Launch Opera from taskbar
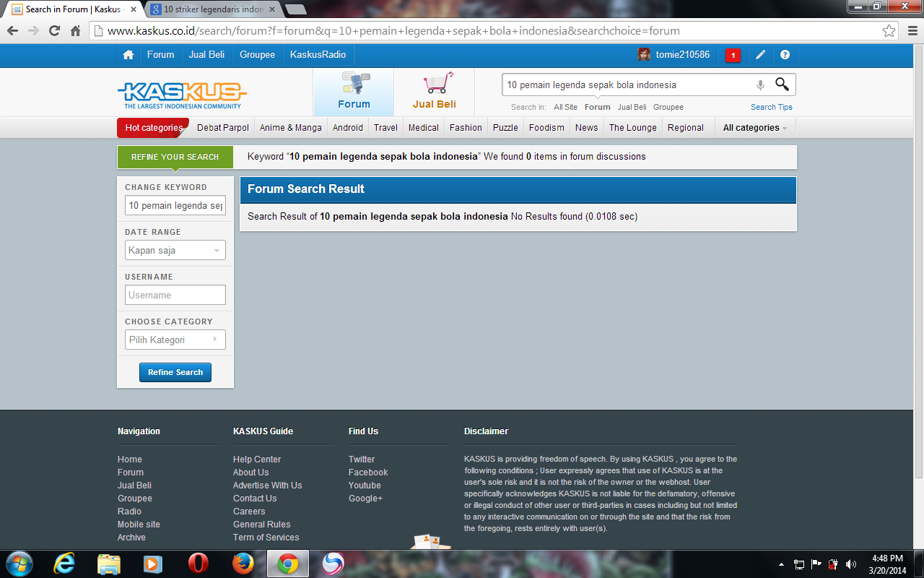Viewport: 924px width, 578px height. 199,564
